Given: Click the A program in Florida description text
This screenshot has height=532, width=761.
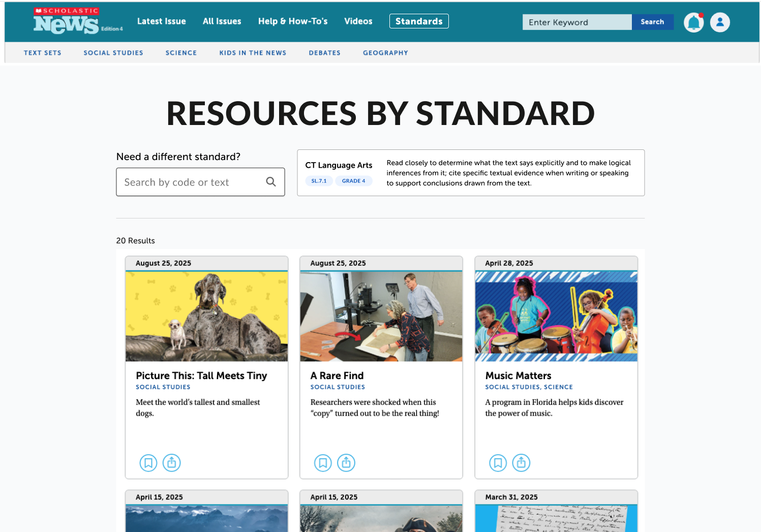Looking at the screenshot, I should tap(554, 408).
